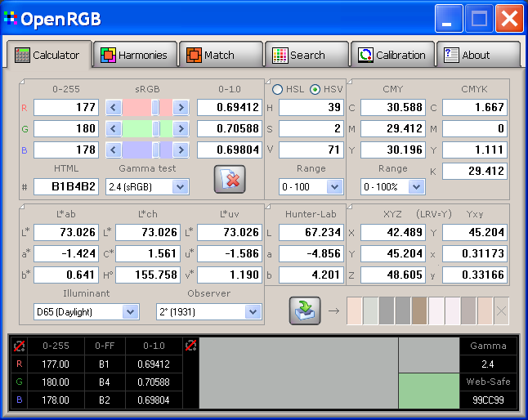Click the Calculator tab icon

click(x=22, y=55)
